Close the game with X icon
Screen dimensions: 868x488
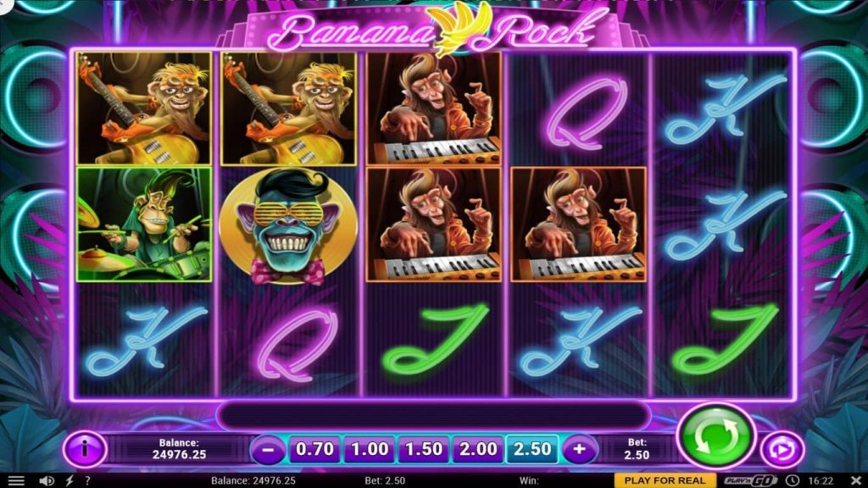click(x=856, y=480)
